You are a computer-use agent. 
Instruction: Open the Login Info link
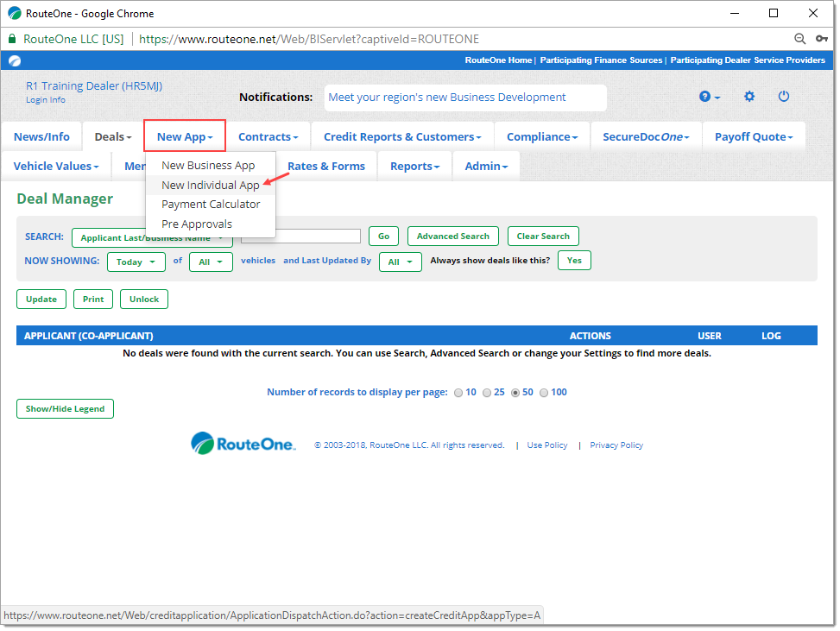(46, 100)
